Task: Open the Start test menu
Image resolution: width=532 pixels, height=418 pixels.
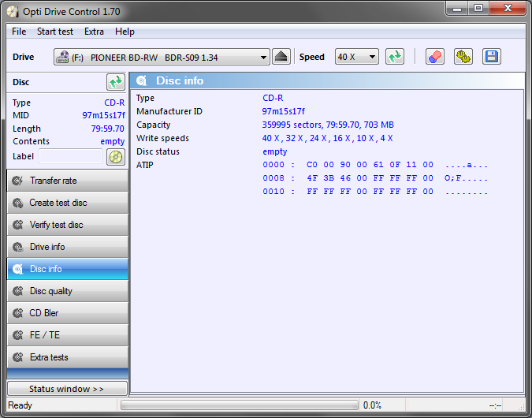Action: pos(55,32)
